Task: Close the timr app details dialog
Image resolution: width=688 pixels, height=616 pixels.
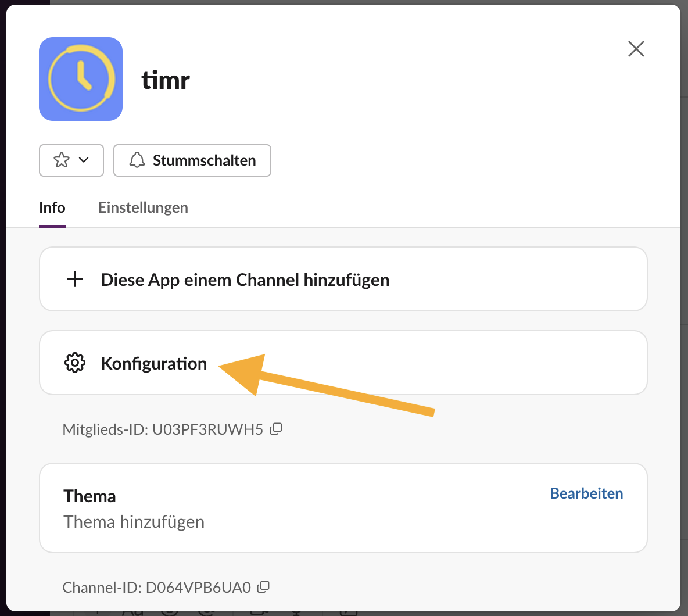Action: [x=636, y=49]
